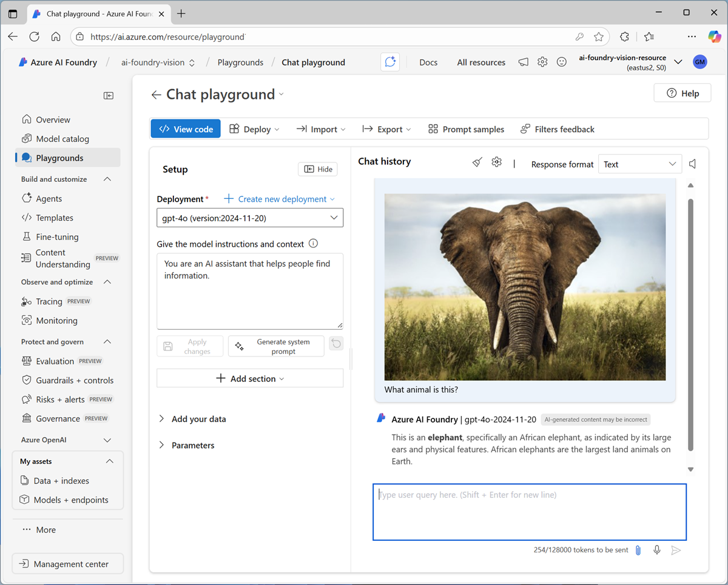The width and height of the screenshot is (728, 585).
Task: Open chat settings gear in Chat history
Action: (x=497, y=162)
